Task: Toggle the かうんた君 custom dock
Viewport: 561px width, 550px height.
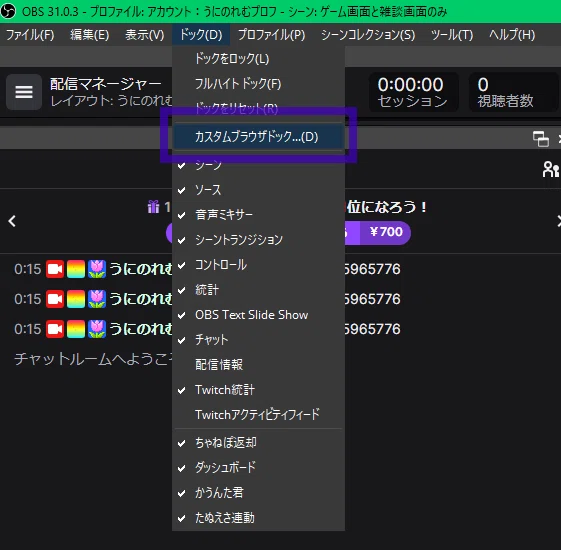Action: 258,493
